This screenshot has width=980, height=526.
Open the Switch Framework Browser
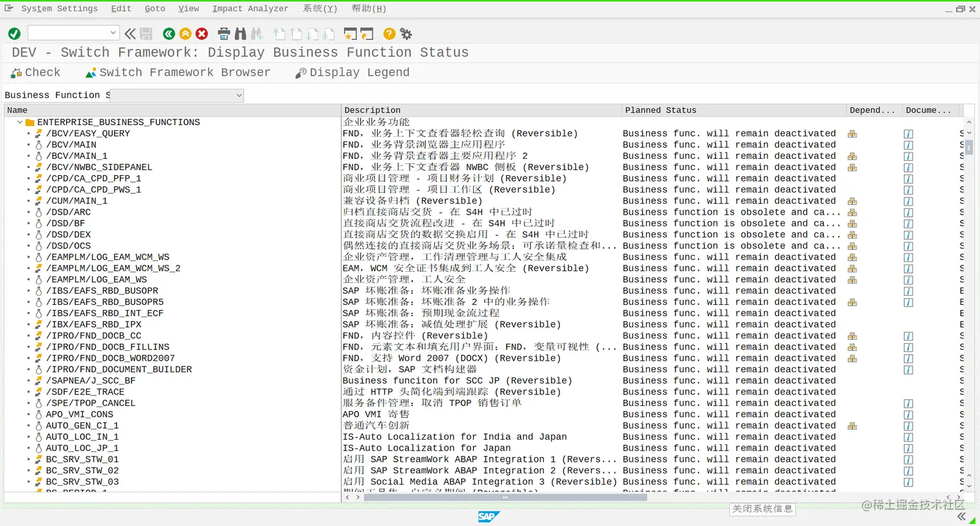tap(178, 73)
